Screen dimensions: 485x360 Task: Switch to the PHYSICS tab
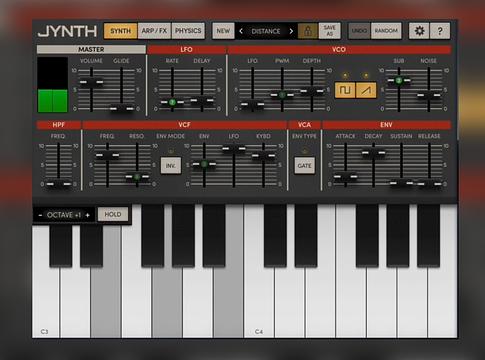pyautogui.click(x=188, y=31)
